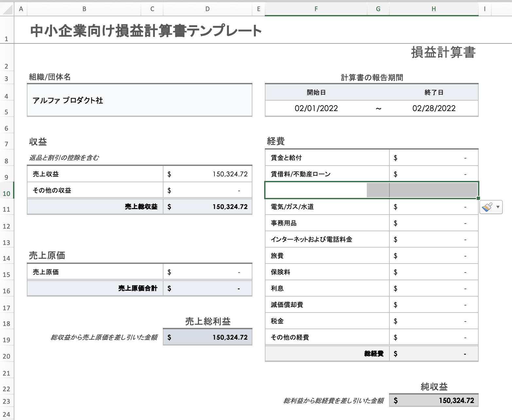Click the その他の収益 revenue label cell
Image resolution: width=512 pixels, height=420 pixels.
(x=95, y=190)
